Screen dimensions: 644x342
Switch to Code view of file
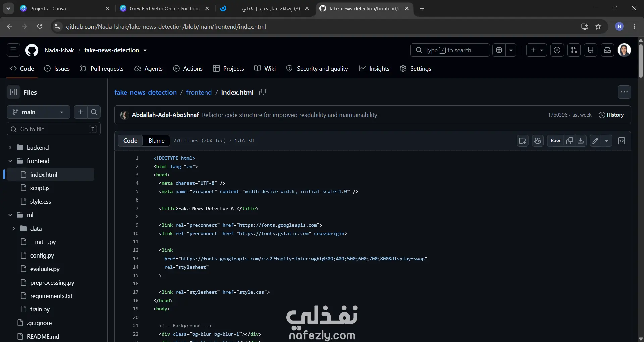(x=130, y=141)
